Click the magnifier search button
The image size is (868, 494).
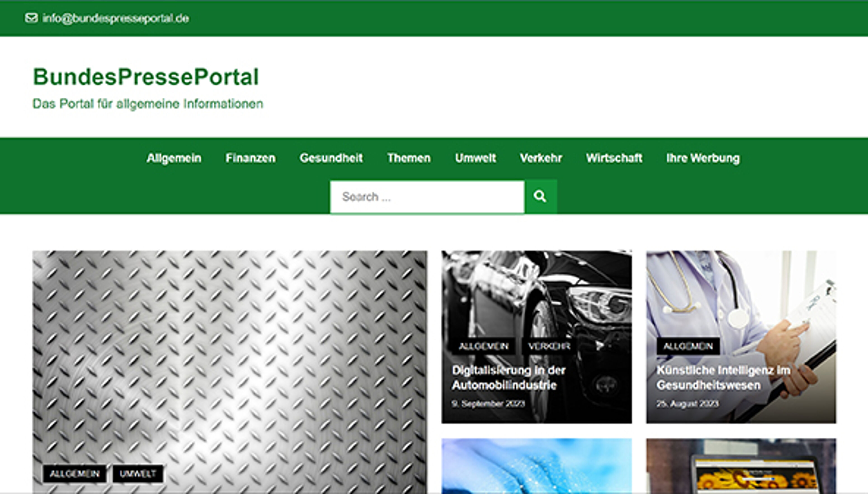[x=540, y=196]
